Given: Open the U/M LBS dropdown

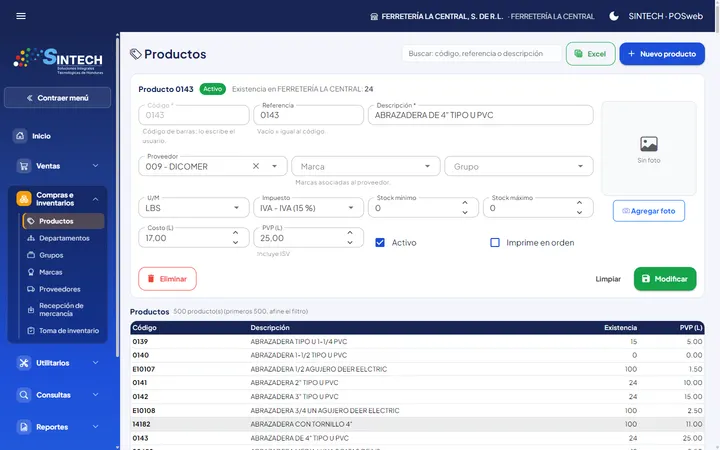Looking at the screenshot, I should click(193, 208).
